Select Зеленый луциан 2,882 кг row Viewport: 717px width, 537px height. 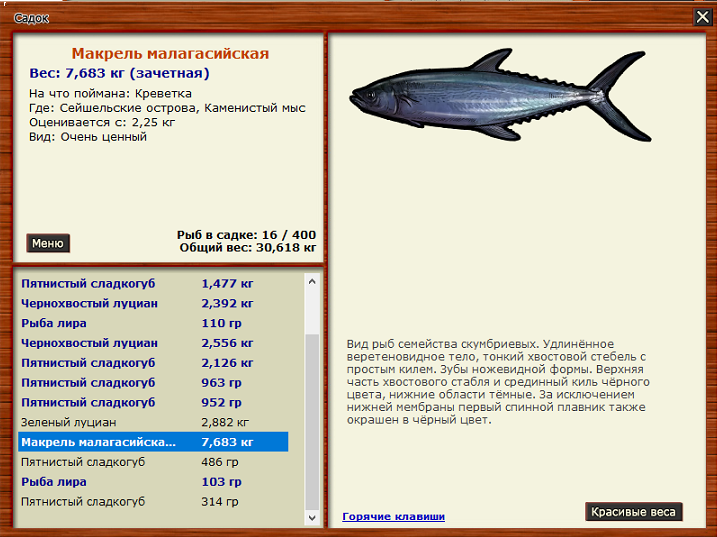[x=153, y=422]
